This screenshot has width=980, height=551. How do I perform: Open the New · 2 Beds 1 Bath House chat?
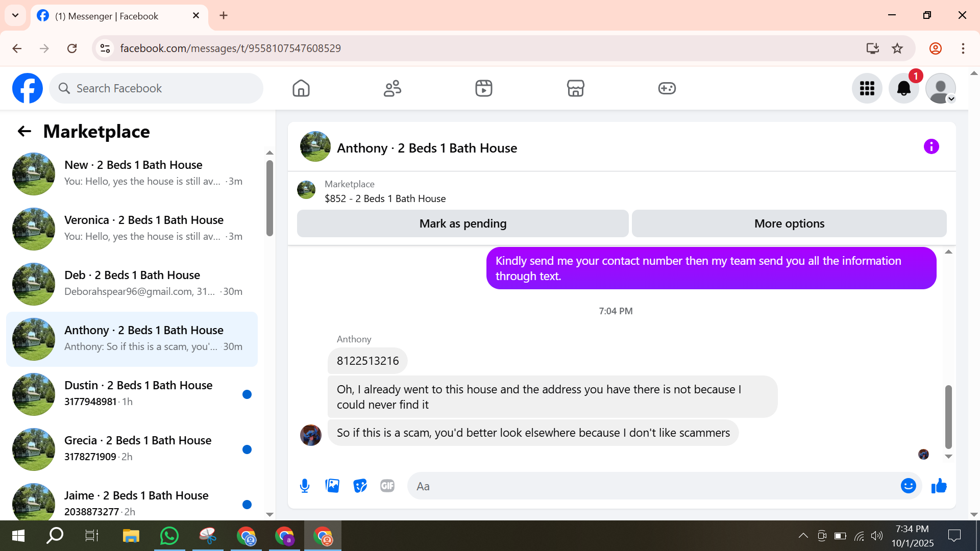tap(132, 174)
